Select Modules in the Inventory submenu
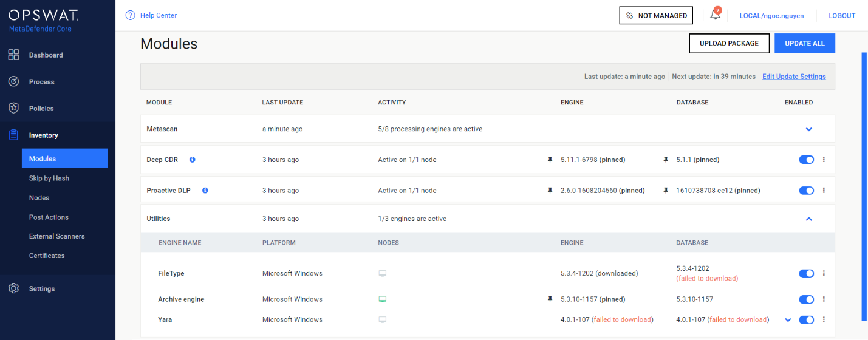This screenshot has width=868, height=340. (64, 158)
